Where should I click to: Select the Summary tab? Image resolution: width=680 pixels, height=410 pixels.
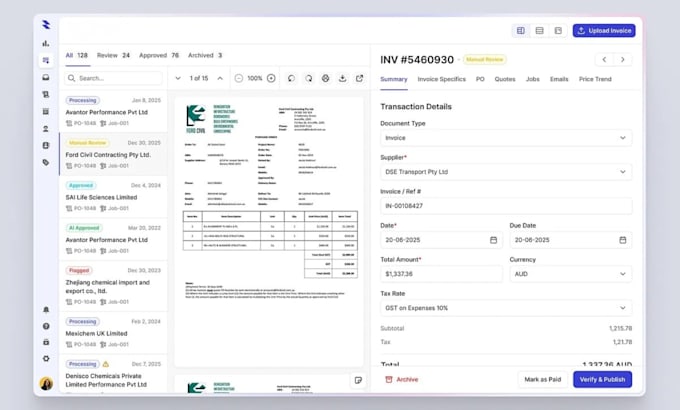pos(394,79)
